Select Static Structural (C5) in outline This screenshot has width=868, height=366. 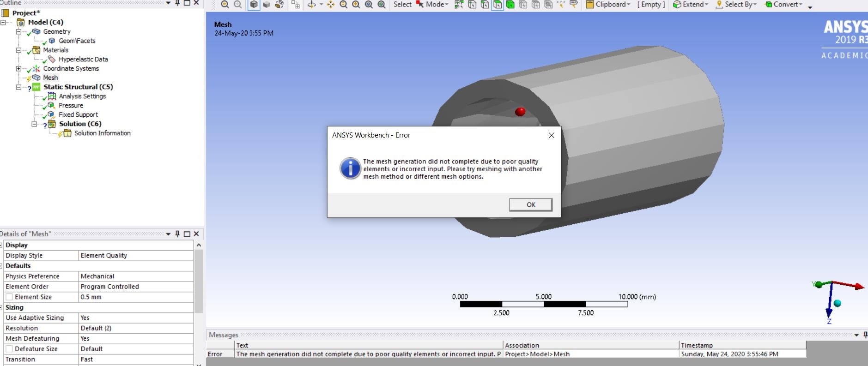(78, 87)
